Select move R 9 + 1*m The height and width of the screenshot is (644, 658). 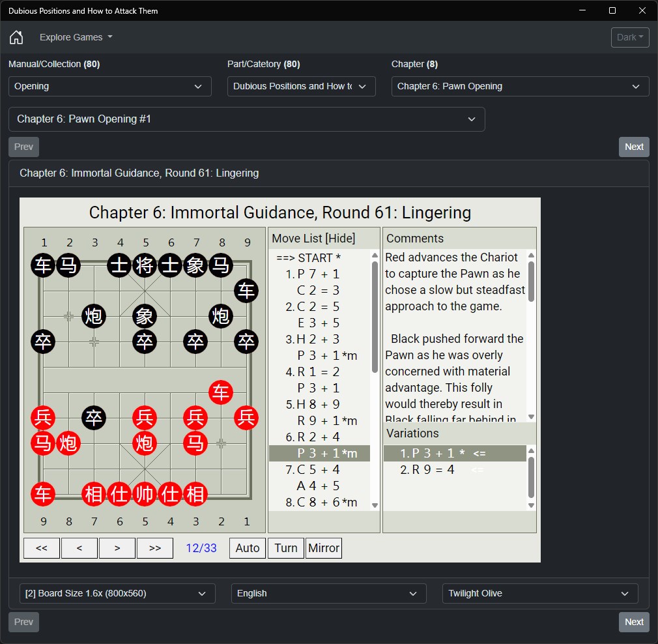319,420
